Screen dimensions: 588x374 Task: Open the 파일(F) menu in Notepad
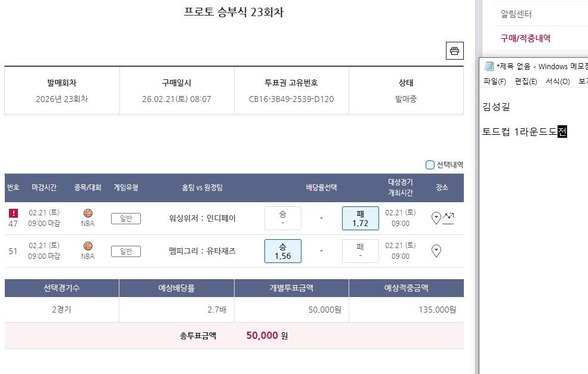[x=494, y=82]
